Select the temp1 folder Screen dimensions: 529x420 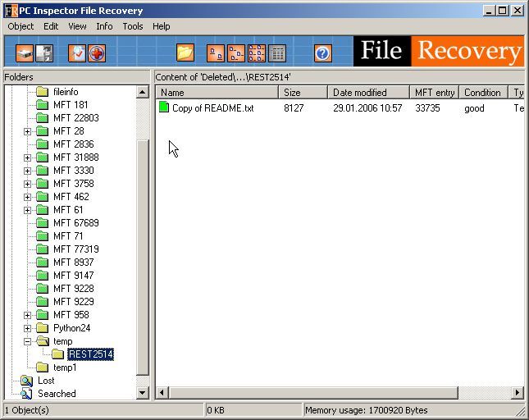[x=65, y=367]
